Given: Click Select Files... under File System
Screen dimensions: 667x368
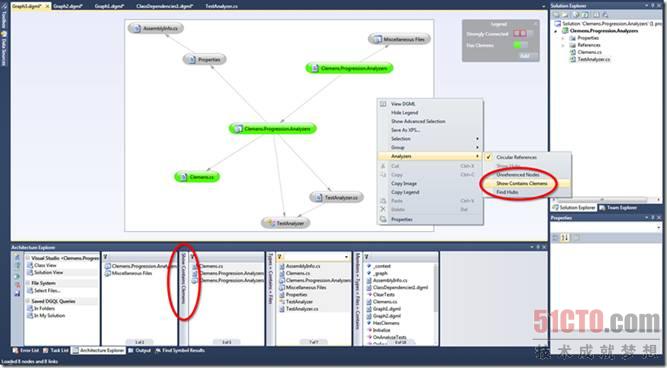Looking at the screenshot, I should tap(47, 291).
